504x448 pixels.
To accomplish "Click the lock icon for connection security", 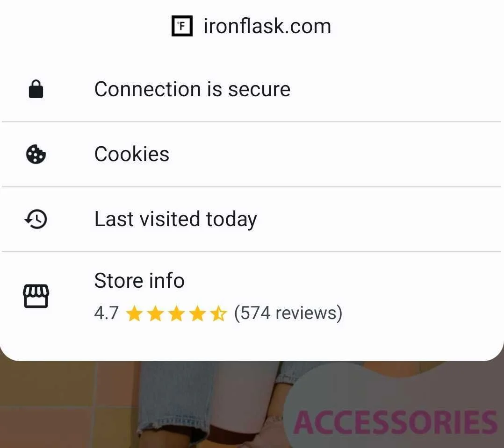I will [36, 89].
